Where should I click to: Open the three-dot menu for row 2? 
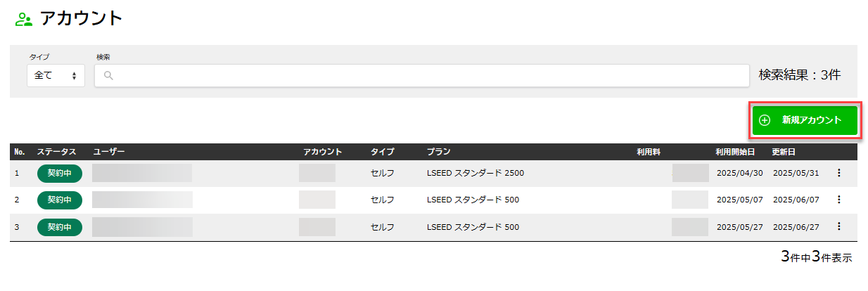pyautogui.click(x=838, y=200)
